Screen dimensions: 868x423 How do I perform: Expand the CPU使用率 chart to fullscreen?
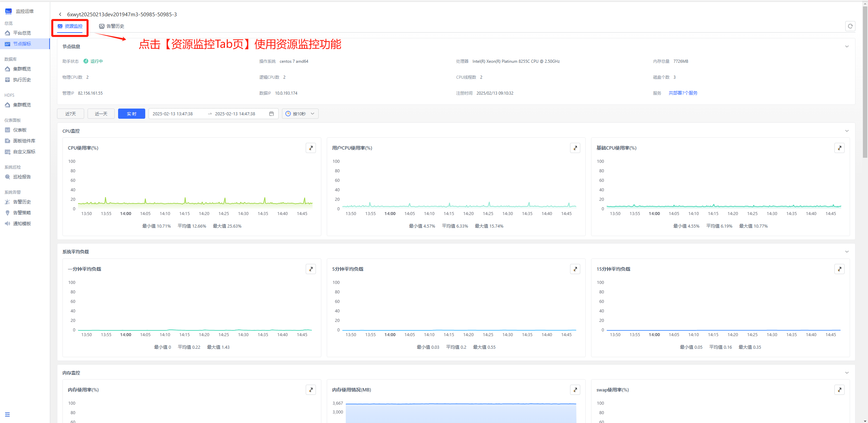click(311, 148)
